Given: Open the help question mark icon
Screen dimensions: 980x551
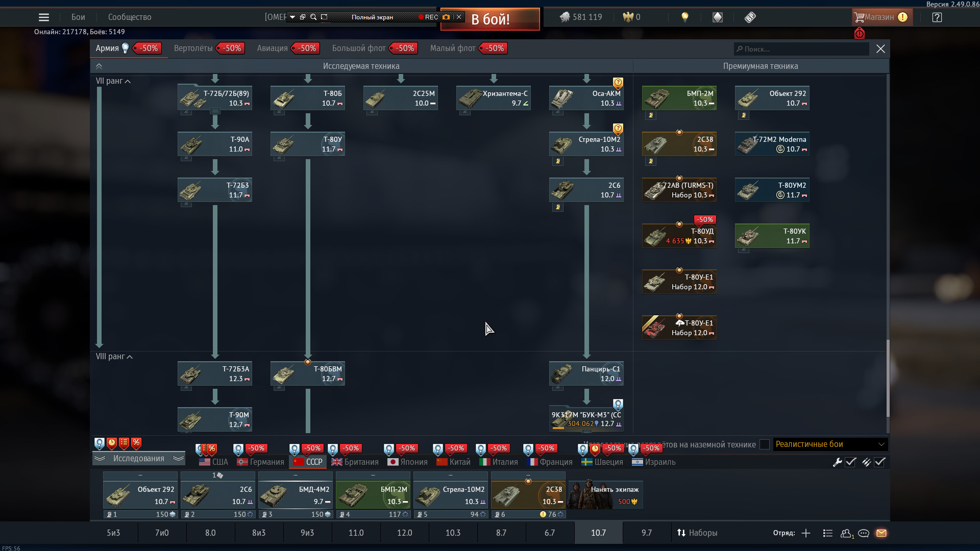Looking at the screenshot, I should (937, 17).
